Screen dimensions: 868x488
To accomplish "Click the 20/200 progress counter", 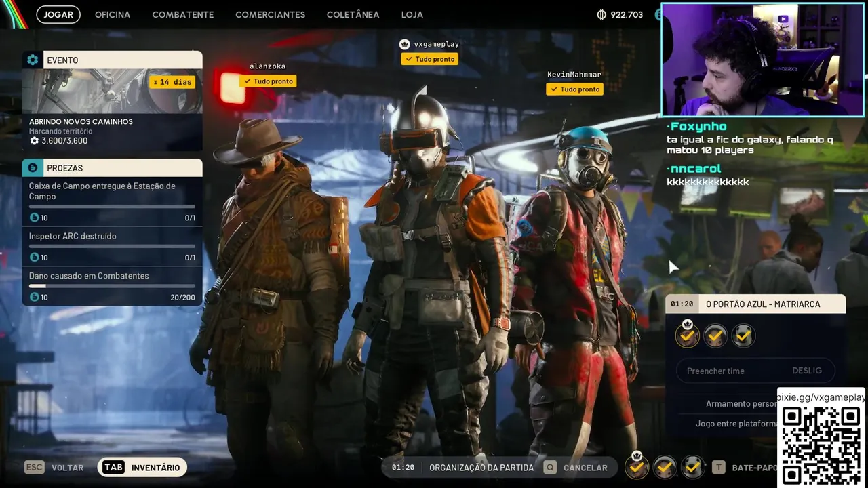I will pos(182,297).
